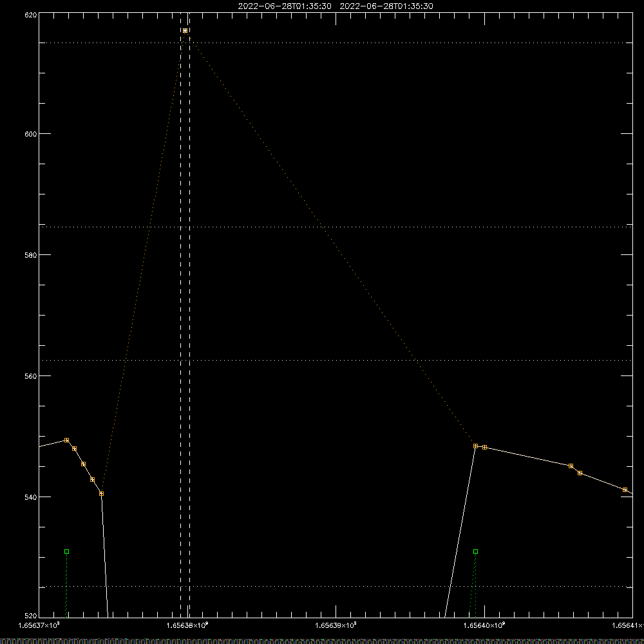Image resolution: width=644 pixels, height=644 pixels.
Task: Select the right green square marker
Action: point(476,552)
